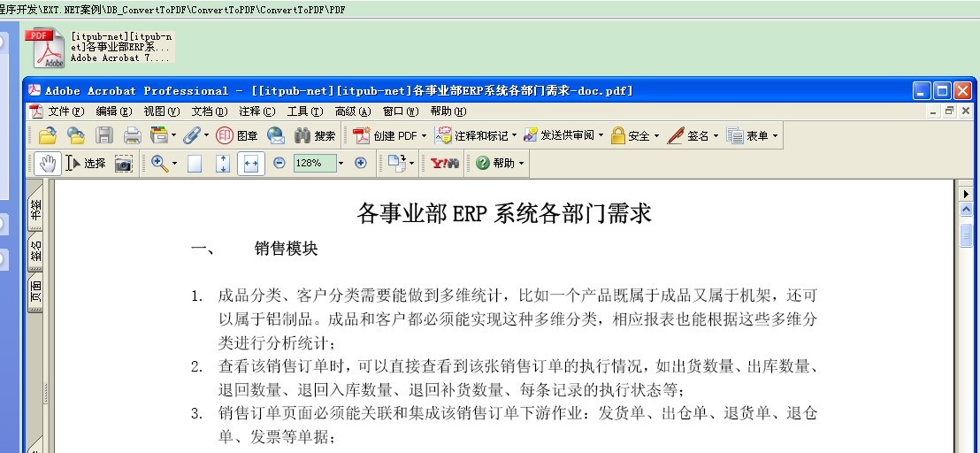980x453 pixels.
Task: Expand the 创建 PDF dropdown arrow
Action: pos(424,135)
